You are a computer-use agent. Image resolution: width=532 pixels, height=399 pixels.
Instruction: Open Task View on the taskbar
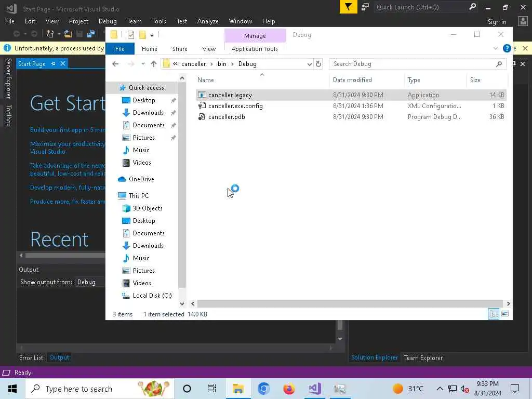click(x=212, y=389)
